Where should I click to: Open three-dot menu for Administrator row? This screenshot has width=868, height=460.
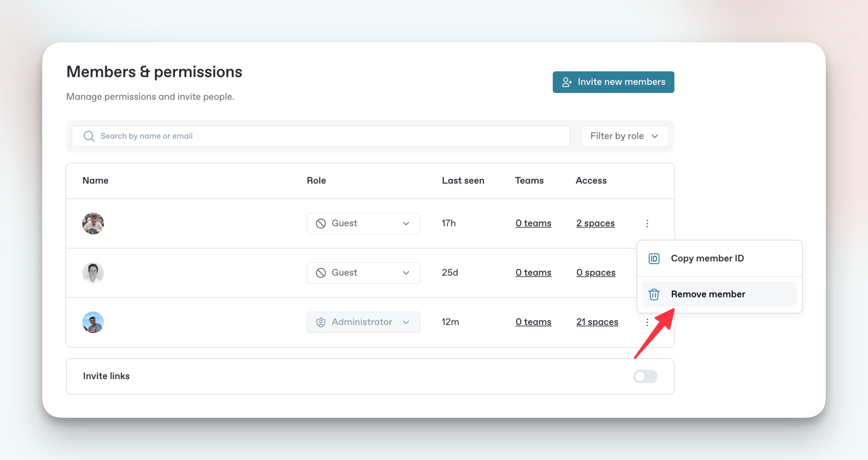pyautogui.click(x=647, y=322)
